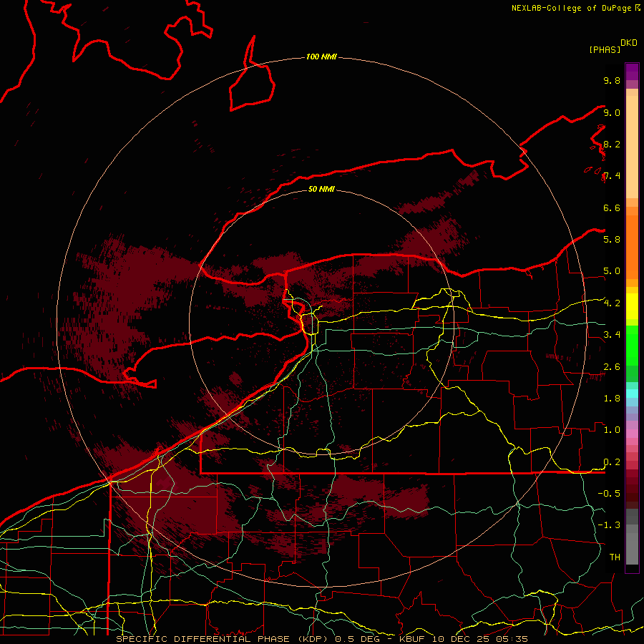
Task: Click the 0.2 value on the color scale
Action: coord(612,462)
